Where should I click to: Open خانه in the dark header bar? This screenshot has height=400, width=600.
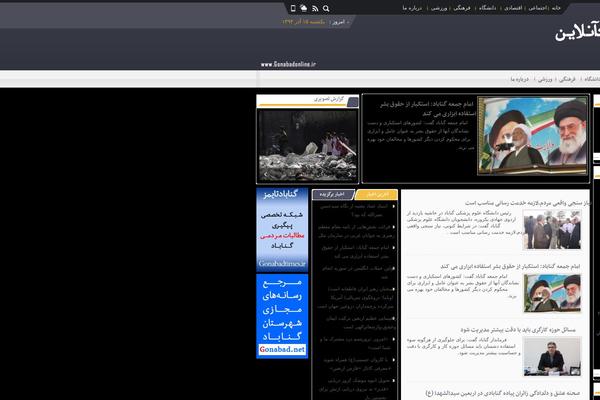tap(556, 8)
